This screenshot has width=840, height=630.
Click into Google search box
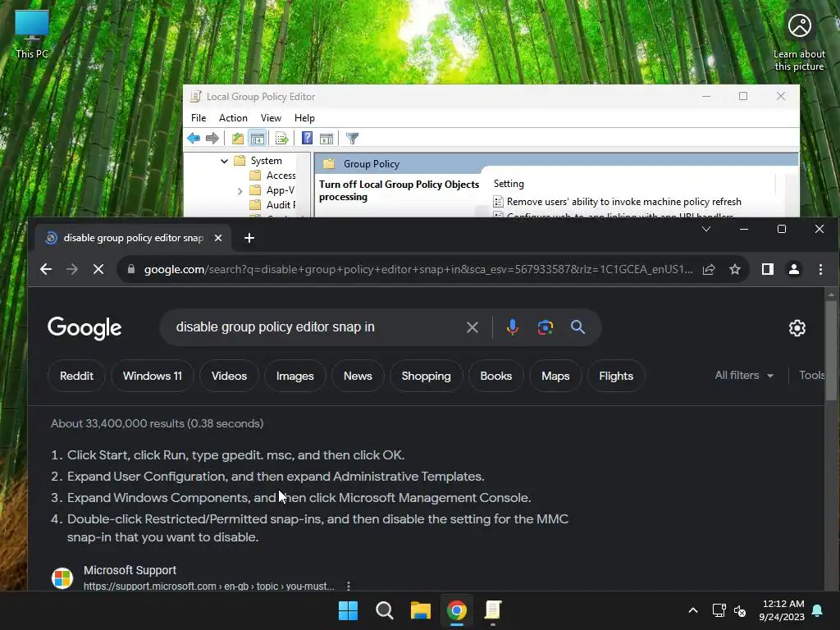coord(316,326)
